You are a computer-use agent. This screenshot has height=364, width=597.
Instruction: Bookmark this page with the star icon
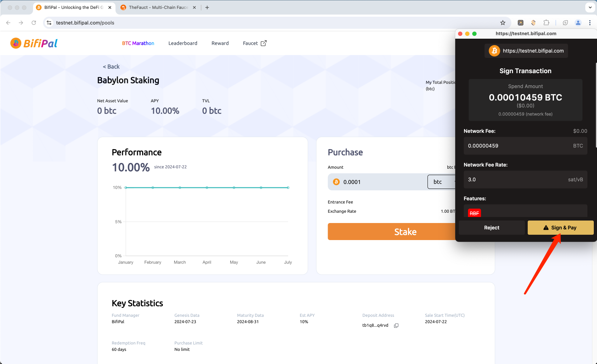click(x=502, y=23)
